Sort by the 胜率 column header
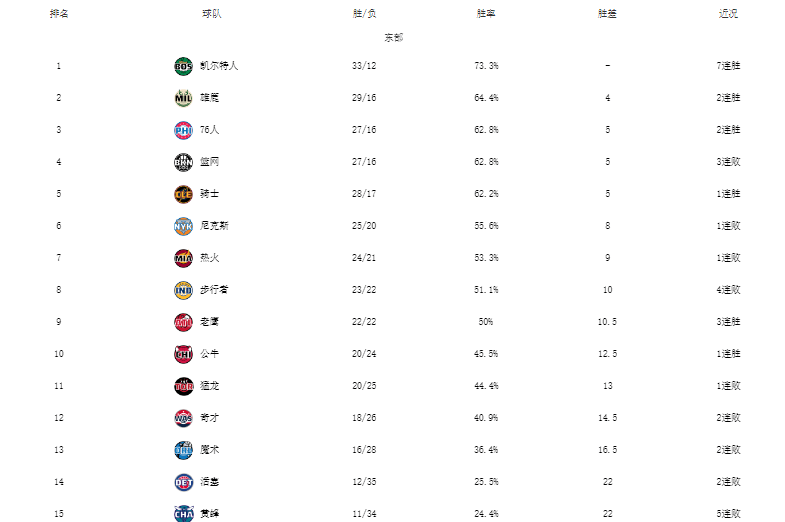785x522 pixels. 486,14
